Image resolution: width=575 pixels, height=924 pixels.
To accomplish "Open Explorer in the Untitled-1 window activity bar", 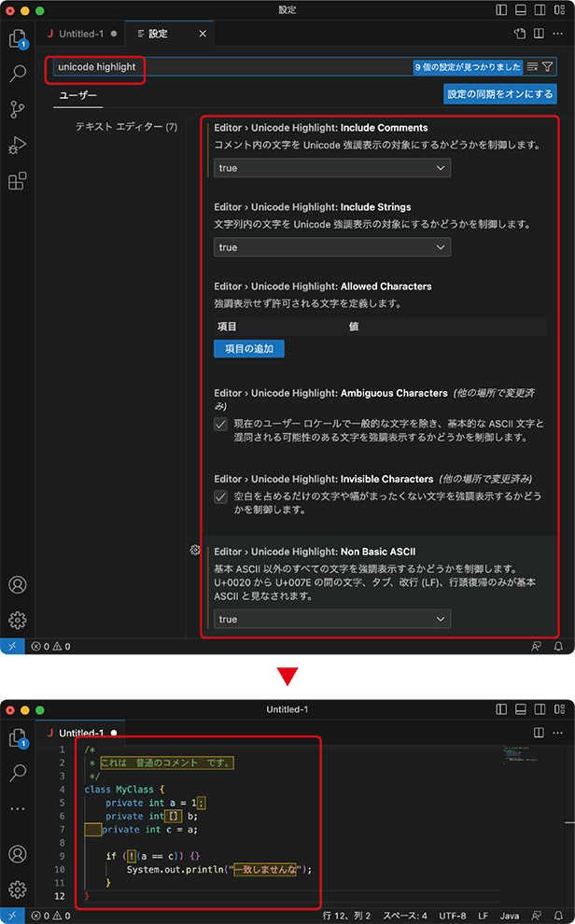I will point(18,737).
